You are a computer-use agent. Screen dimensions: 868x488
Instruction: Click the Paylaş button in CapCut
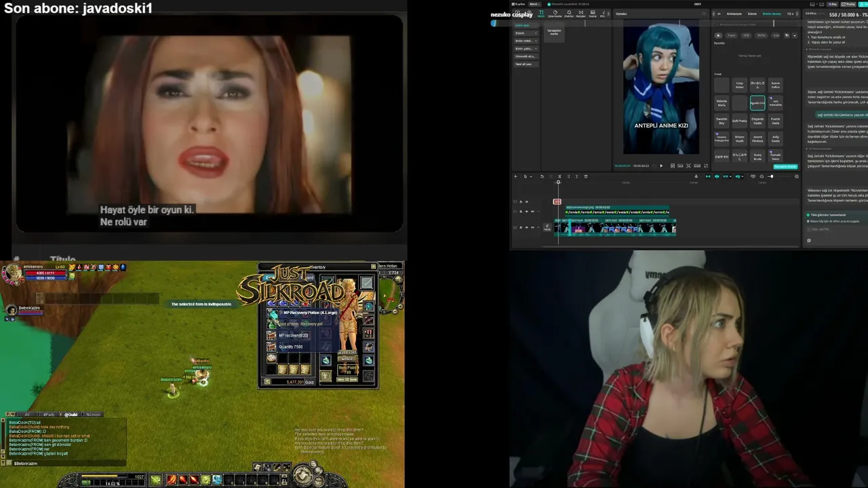(x=849, y=4)
